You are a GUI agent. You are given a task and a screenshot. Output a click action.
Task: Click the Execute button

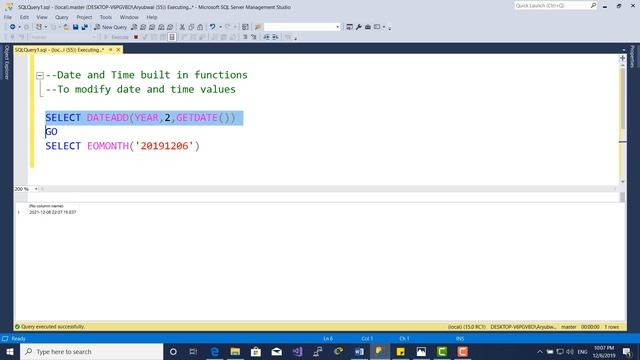[116, 37]
